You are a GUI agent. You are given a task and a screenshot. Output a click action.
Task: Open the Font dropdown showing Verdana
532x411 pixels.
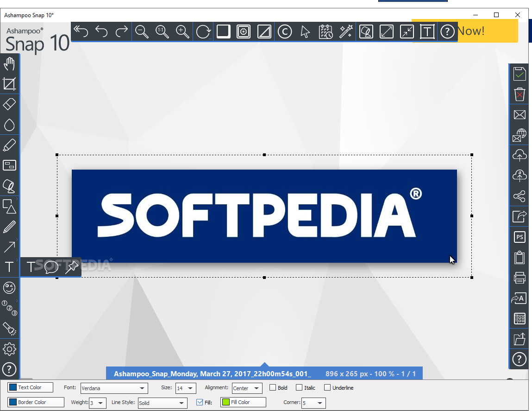[114, 388]
